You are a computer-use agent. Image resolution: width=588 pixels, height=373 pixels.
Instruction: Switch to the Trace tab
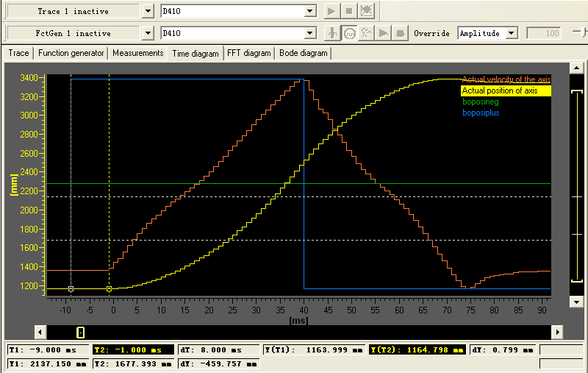click(x=18, y=53)
